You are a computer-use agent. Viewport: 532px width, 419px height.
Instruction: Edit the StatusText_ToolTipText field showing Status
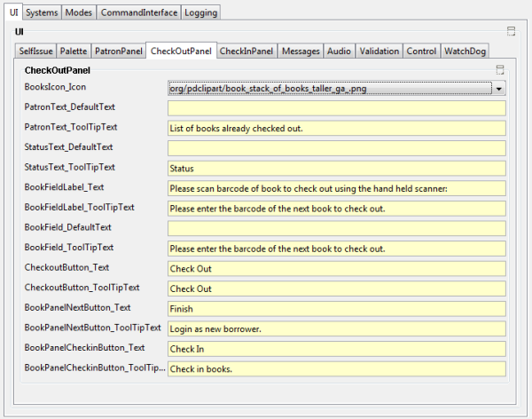tap(336, 168)
